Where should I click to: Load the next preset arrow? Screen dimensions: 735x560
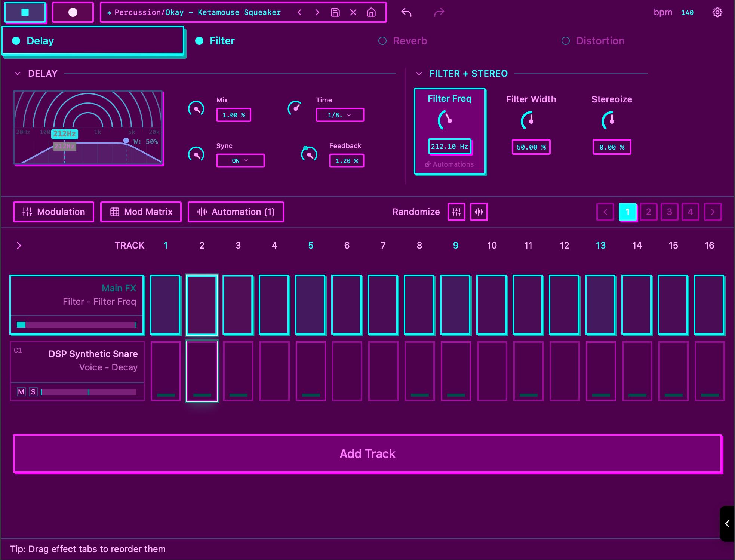pyautogui.click(x=317, y=12)
